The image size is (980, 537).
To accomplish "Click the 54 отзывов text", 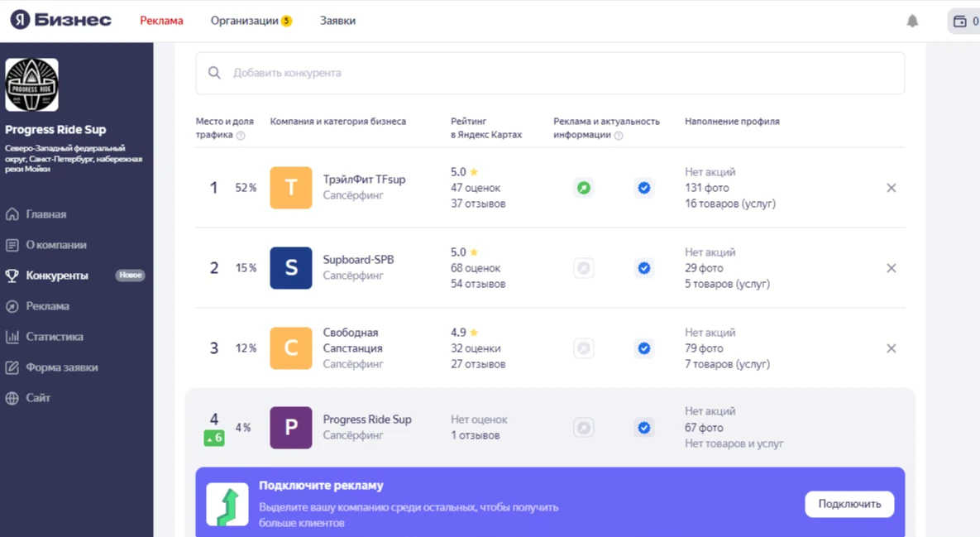I will [478, 284].
